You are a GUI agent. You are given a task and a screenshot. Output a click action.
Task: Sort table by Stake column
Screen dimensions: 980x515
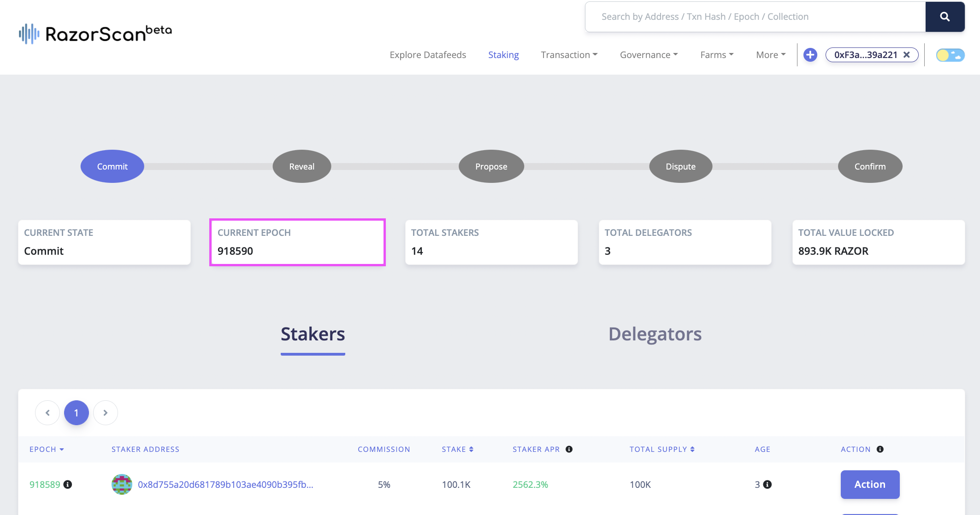457,449
